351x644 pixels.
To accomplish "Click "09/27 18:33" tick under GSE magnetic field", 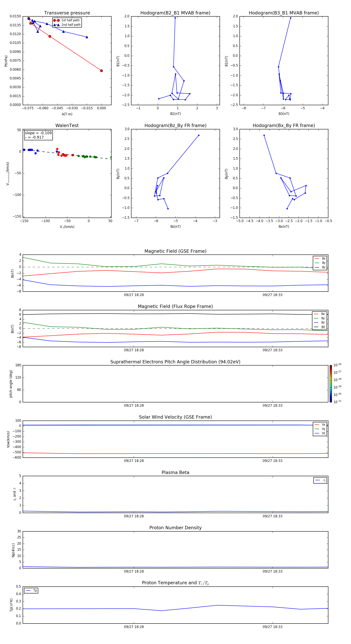I will click(x=273, y=295).
